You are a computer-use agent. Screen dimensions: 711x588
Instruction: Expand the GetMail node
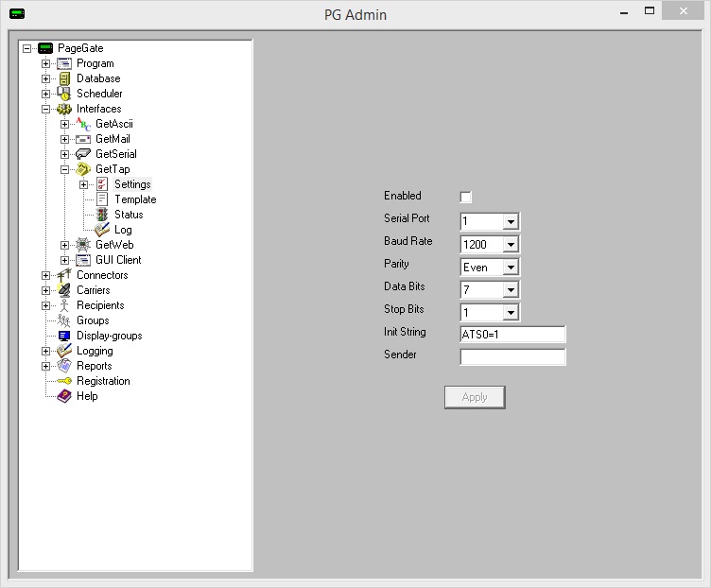coord(65,139)
